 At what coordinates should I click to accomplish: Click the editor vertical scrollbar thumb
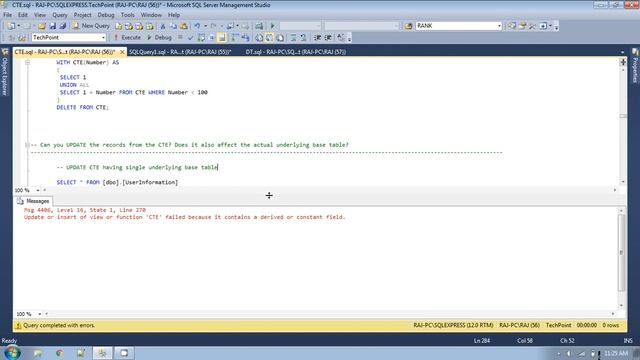(x=623, y=116)
